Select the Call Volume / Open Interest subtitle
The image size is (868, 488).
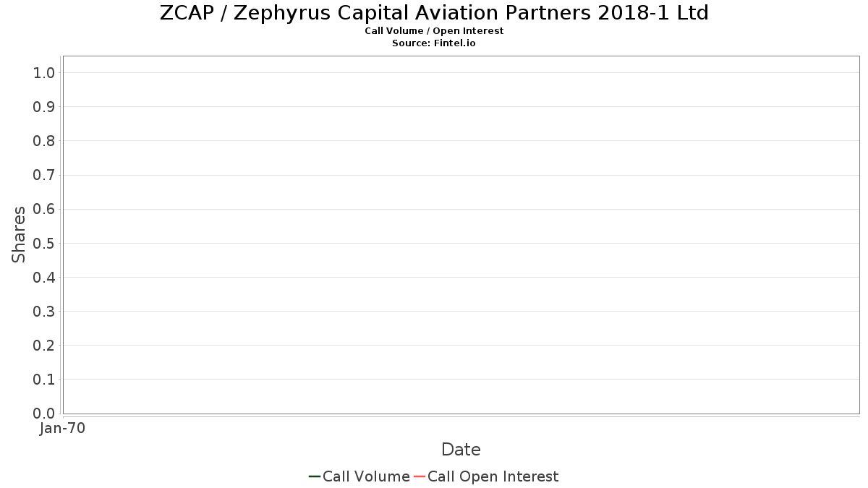coord(434,31)
